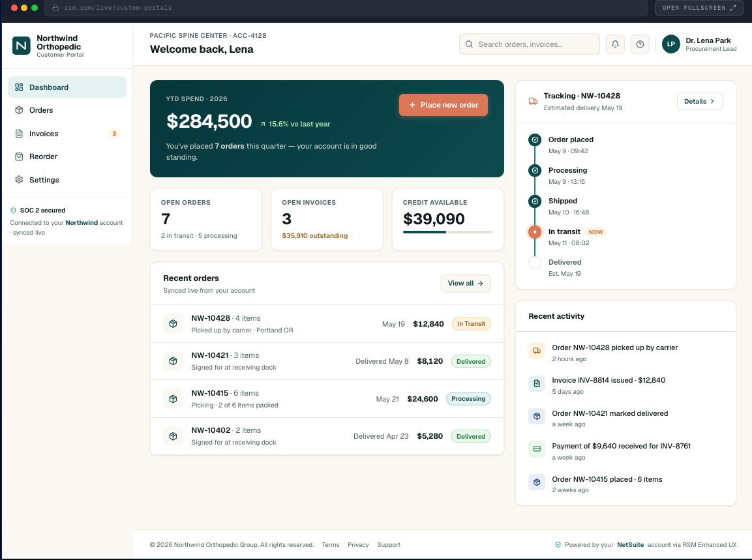Screen dimensions: 752x560
Task: Click the SOC 2 secured shield icon
Action: tap(14, 211)
